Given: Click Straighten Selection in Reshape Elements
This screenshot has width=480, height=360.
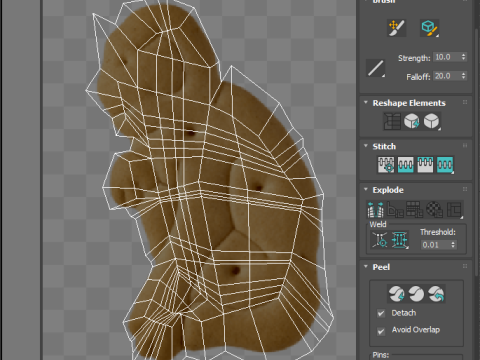Looking at the screenshot, I should click(392, 121).
